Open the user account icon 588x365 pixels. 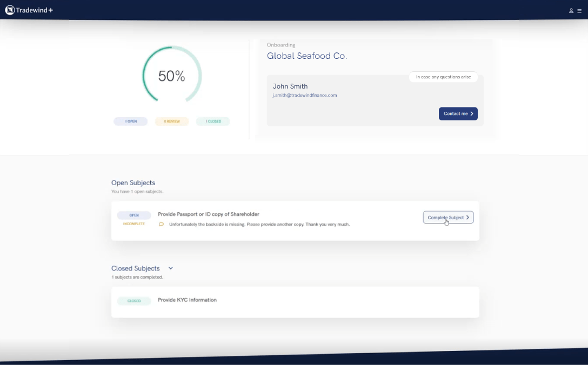(571, 11)
